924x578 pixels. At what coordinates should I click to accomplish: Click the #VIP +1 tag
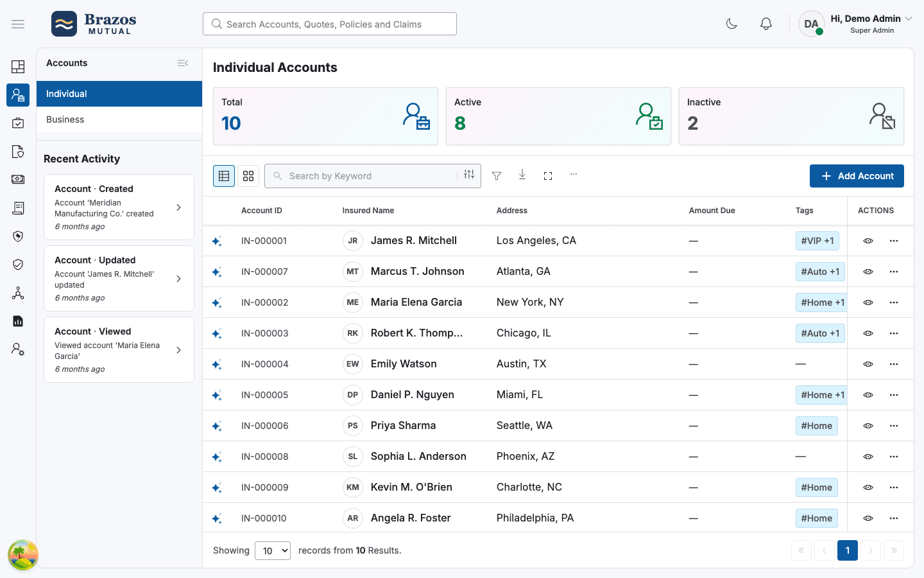pos(817,241)
